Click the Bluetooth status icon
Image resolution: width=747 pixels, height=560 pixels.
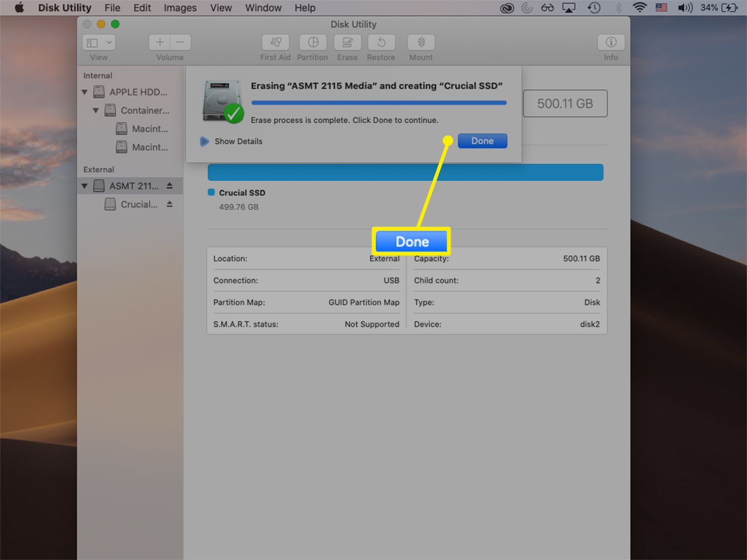(x=618, y=8)
